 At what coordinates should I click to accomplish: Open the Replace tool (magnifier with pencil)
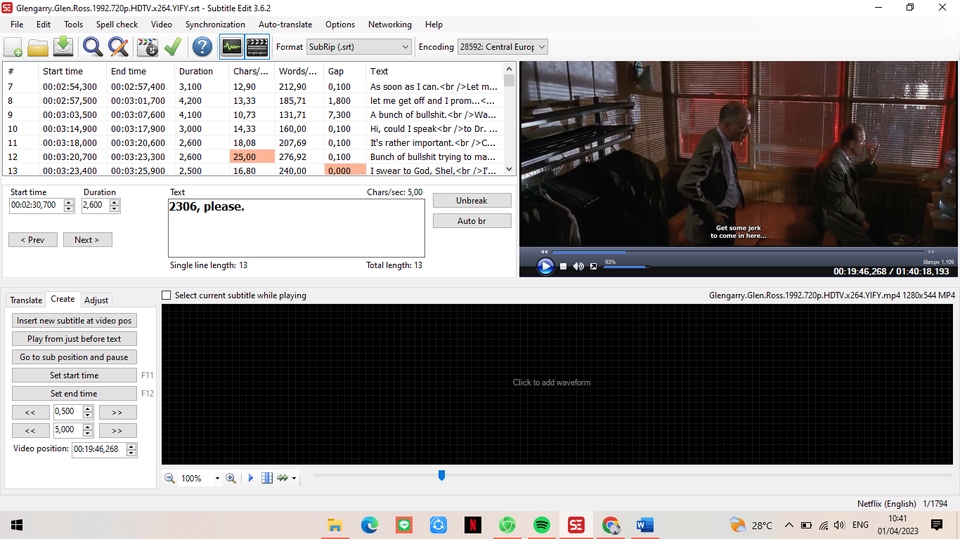point(118,47)
